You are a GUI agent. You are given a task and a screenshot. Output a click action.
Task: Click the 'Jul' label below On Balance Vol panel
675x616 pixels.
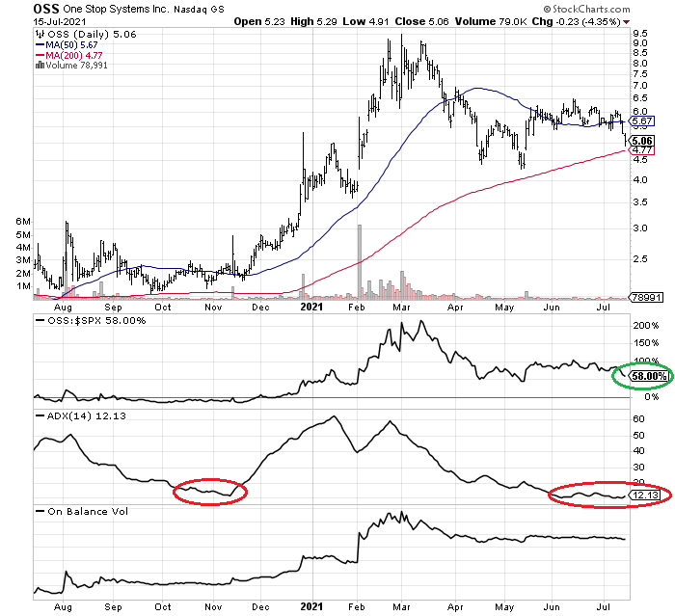tap(604, 607)
